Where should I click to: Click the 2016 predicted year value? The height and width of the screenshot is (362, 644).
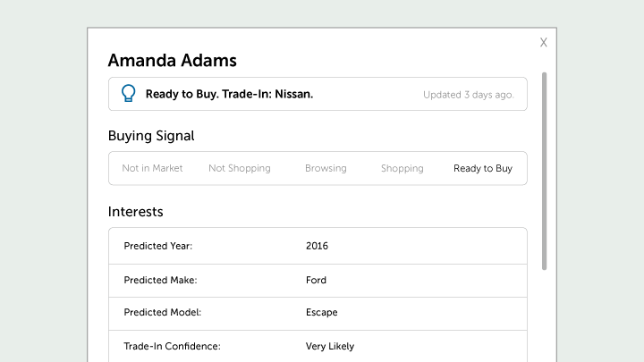pos(317,246)
